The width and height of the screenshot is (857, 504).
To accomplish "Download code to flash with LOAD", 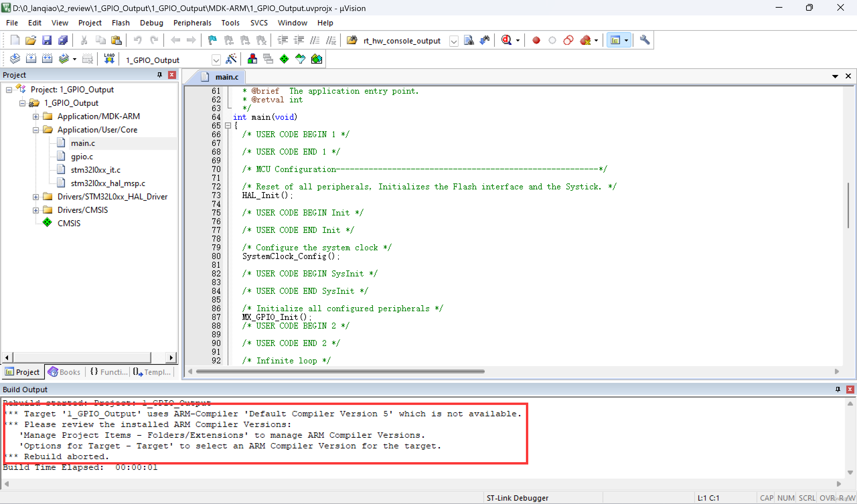I will [109, 59].
